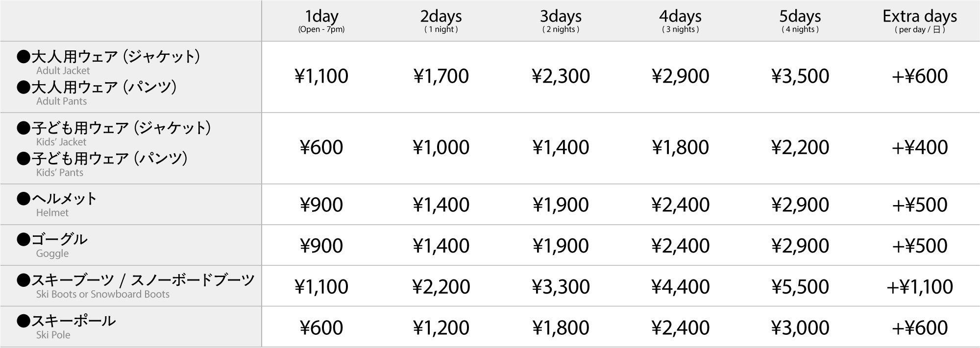Click the Ski Boots or Snowboard Boots label

pyautogui.click(x=102, y=294)
